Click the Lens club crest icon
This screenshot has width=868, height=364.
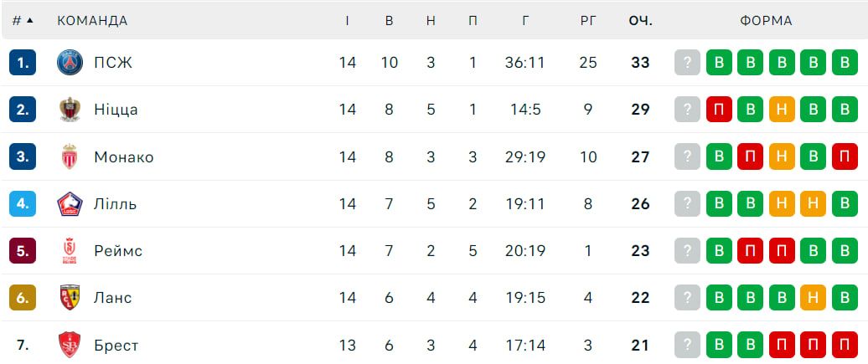point(70,297)
